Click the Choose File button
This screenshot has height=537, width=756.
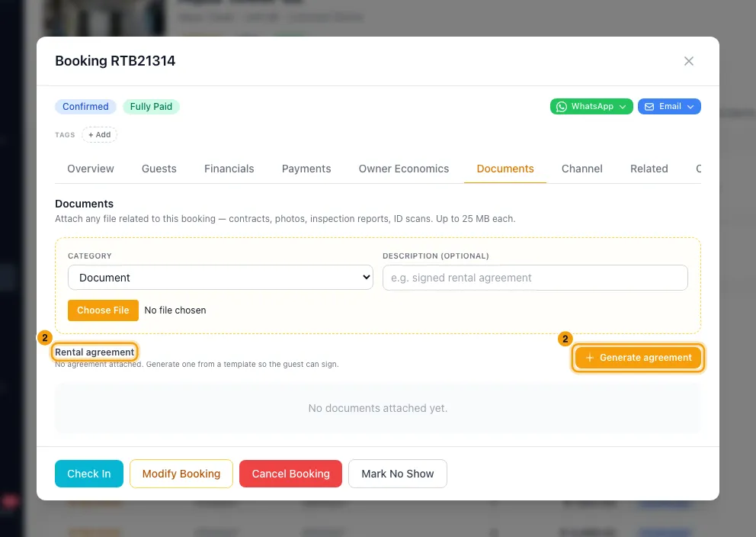coord(103,310)
